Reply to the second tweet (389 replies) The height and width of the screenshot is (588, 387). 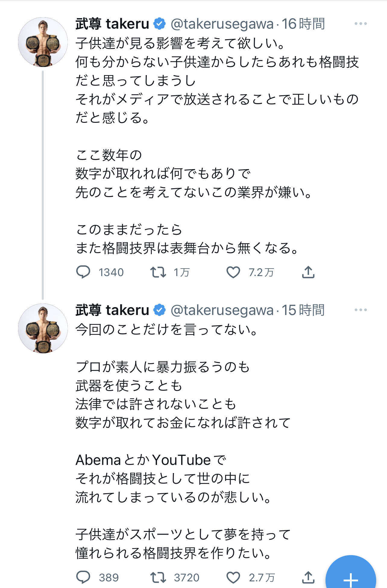(83, 577)
